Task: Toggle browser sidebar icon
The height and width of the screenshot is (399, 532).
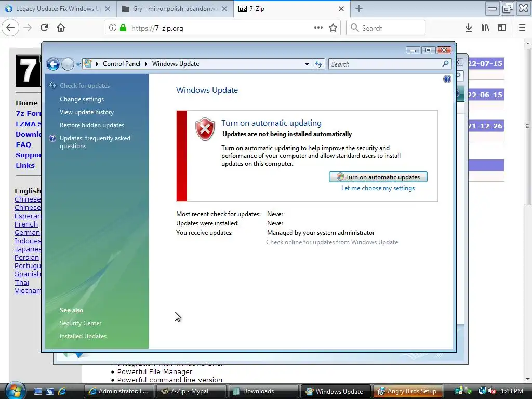Action: point(502,28)
